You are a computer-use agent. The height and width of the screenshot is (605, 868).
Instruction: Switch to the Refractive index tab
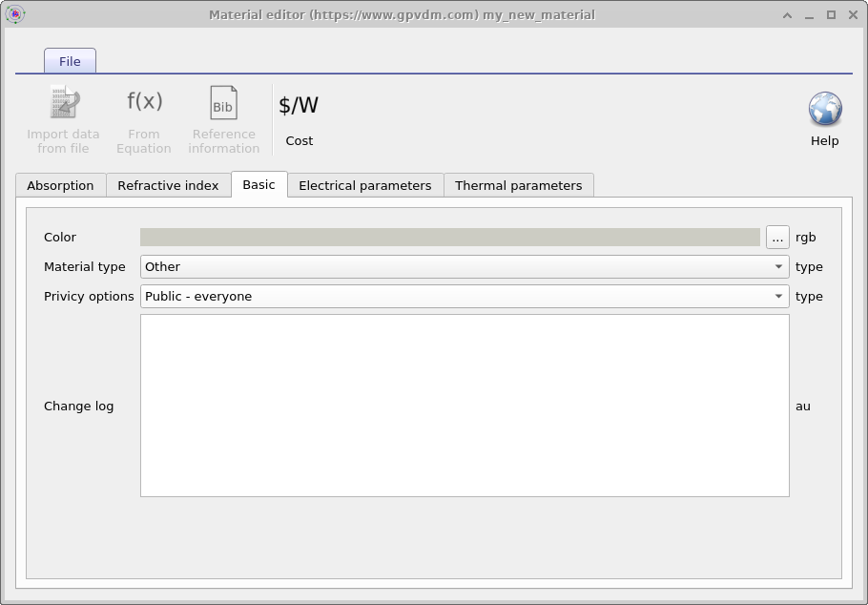(168, 185)
